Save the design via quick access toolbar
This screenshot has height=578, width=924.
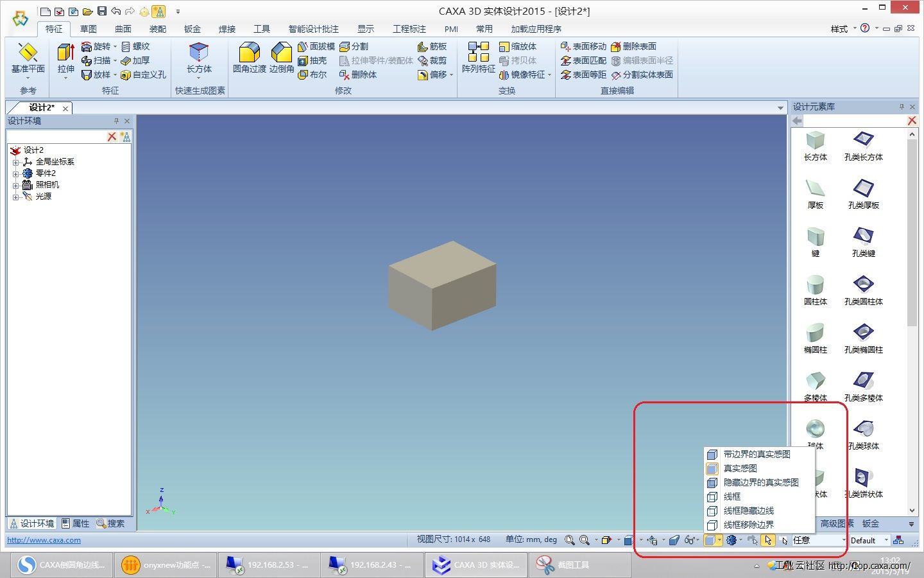pos(101,11)
